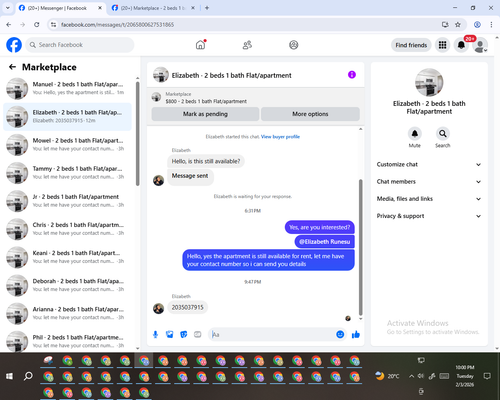Click the 2035037915 message bubble
This screenshot has width=500, height=400.
[187, 307]
